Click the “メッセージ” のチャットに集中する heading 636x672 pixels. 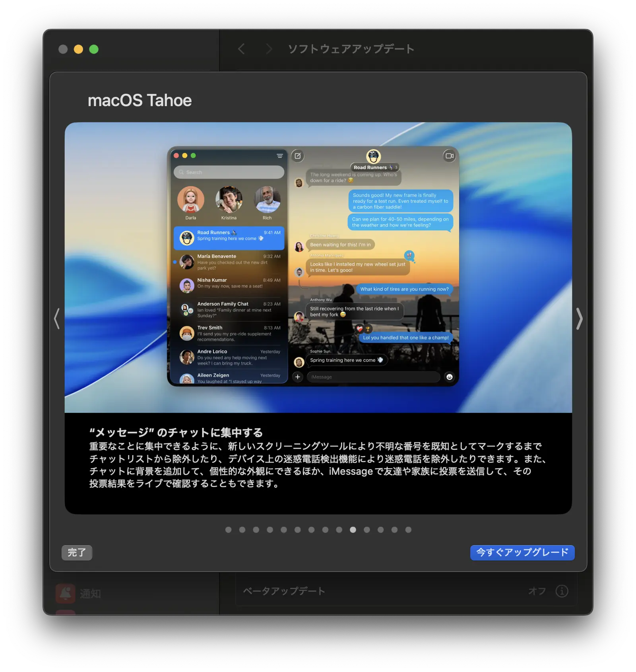[x=176, y=433]
